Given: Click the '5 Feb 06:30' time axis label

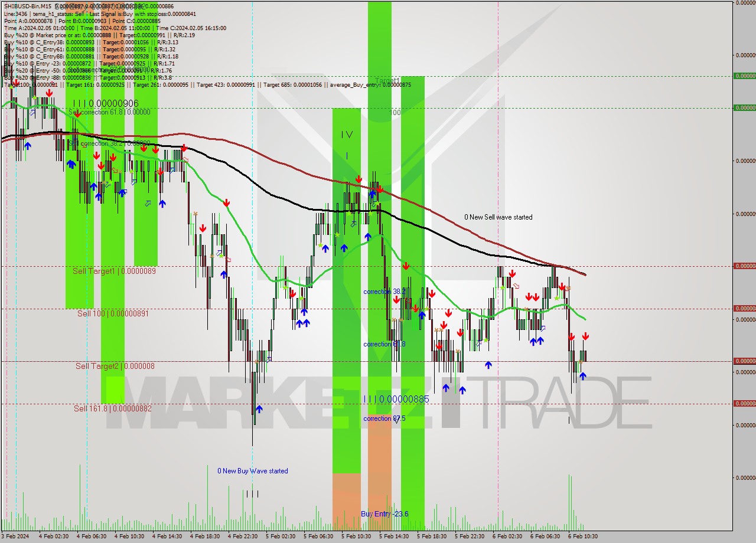Looking at the screenshot, I should pyautogui.click(x=318, y=537).
